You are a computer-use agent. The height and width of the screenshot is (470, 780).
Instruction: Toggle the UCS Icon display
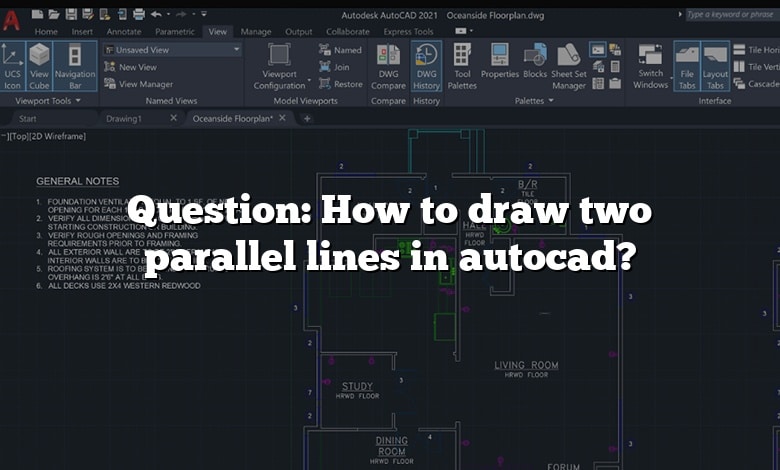(x=12, y=66)
